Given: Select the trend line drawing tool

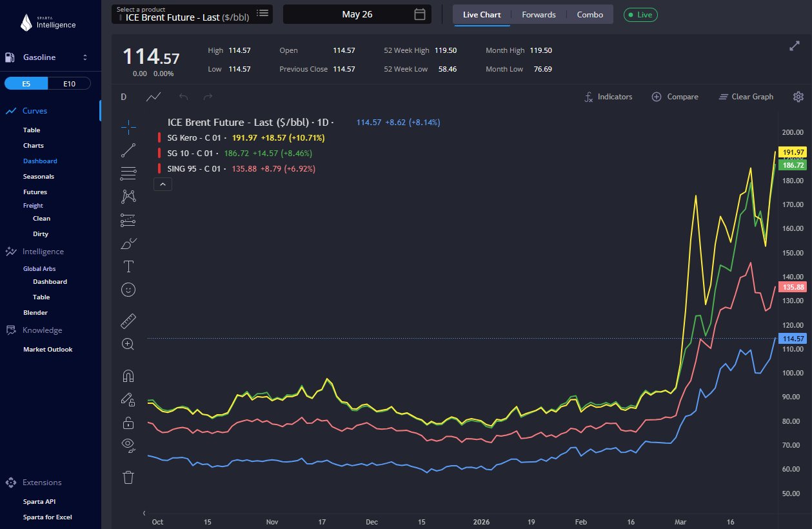Looking at the screenshot, I should pos(128,150).
